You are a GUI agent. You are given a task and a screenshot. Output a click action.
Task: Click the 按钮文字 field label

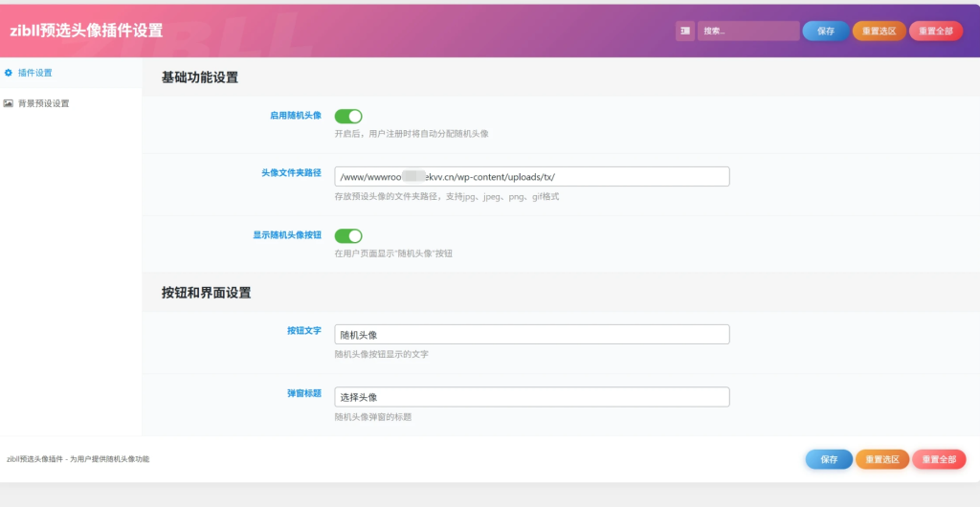coord(304,331)
